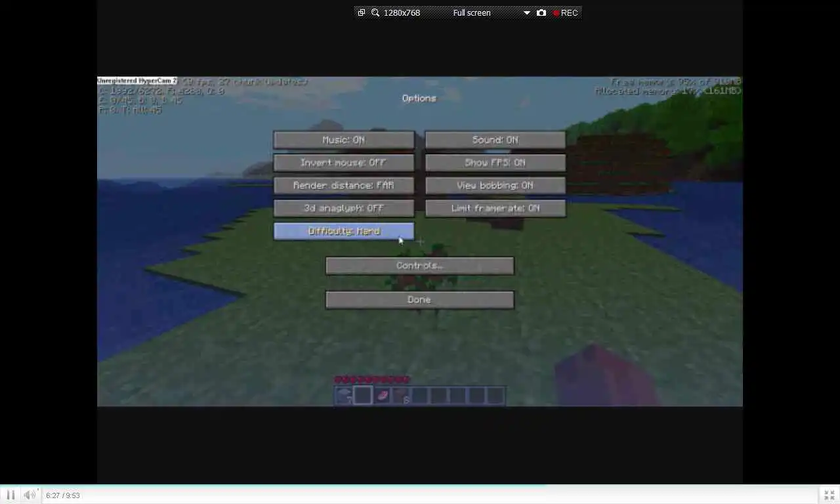Click Done to close Options

tap(420, 300)
